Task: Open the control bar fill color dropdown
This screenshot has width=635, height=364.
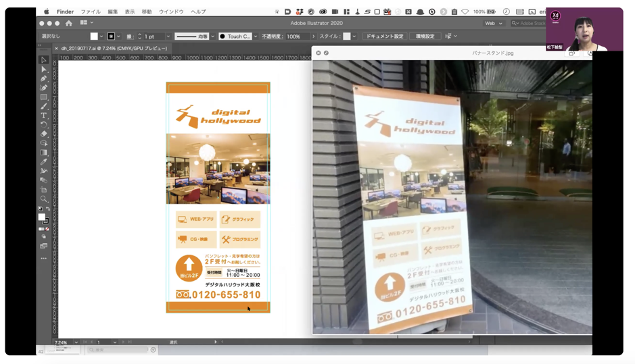Action: 101,36
